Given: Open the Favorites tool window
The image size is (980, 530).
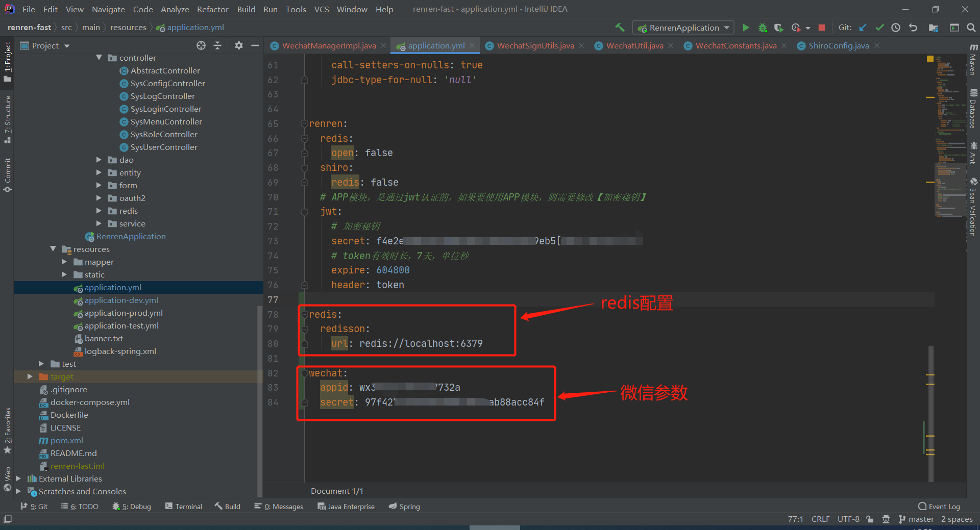Looking at the screenshot, I should pyautogui.click(x=7, y=430).
